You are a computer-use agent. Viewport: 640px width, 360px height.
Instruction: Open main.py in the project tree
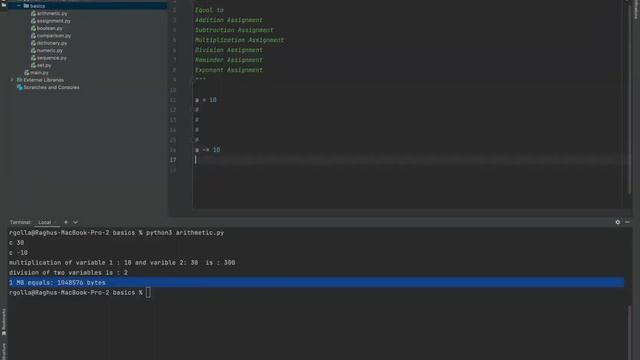click(39, 73)
